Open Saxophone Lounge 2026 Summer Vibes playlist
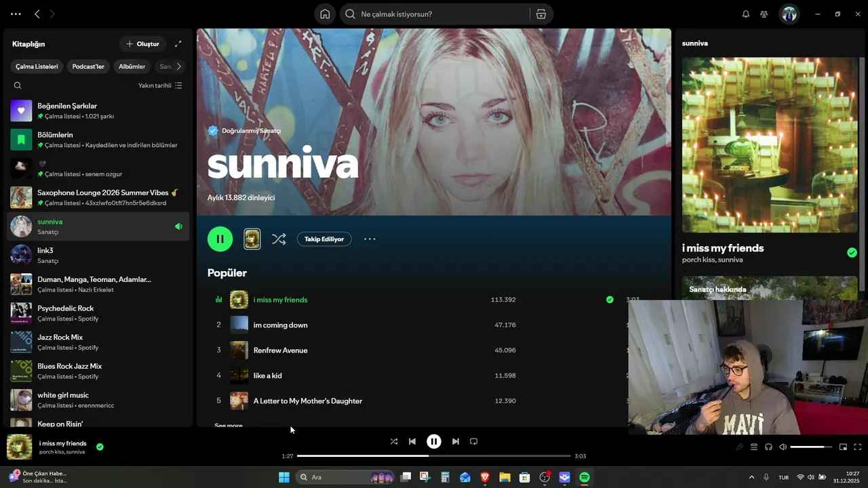This screenshot has height=488, width=868. click(x=98, y=197)
